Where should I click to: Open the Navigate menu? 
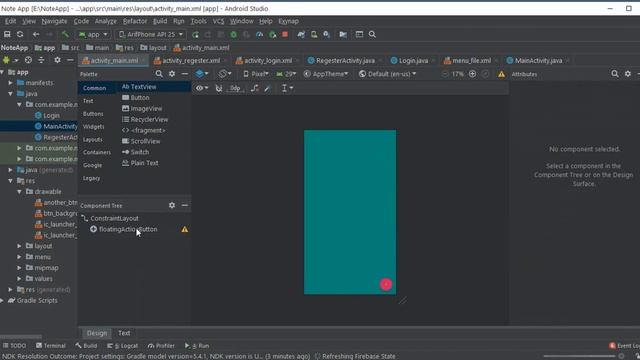pyautogui.click(x=54, y=21)
